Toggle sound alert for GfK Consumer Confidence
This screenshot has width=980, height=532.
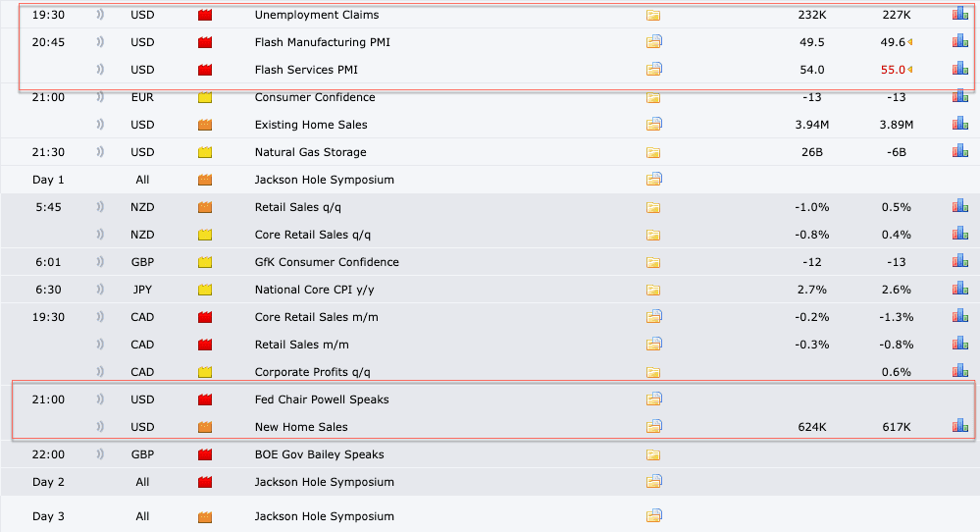pyautogui.click(x=101, y=262)
